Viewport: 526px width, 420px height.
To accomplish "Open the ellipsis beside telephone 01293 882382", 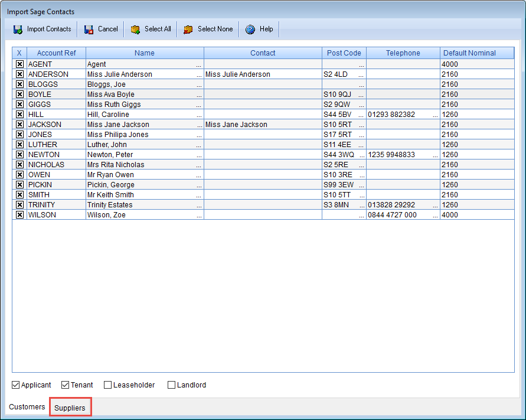I will coord(435,115).
